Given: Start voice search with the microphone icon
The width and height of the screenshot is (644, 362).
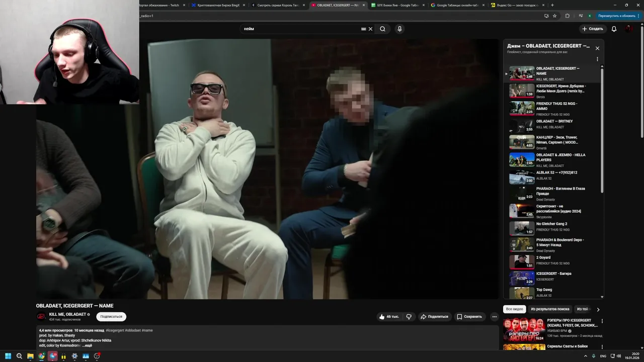Looking at the screenshot, I should pos(399,29).
